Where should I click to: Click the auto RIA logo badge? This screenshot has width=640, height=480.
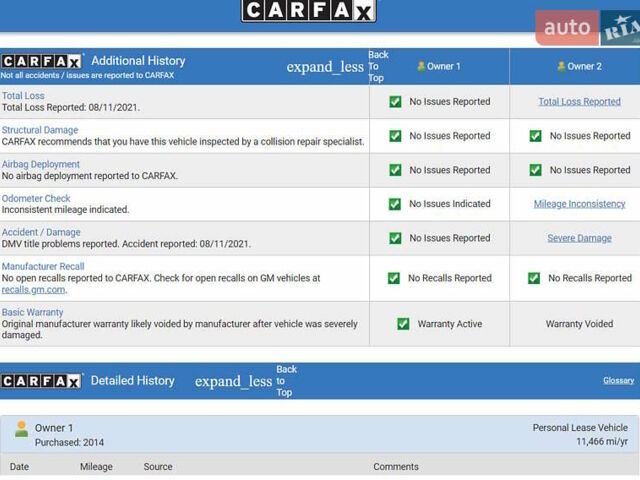[588, 28]
